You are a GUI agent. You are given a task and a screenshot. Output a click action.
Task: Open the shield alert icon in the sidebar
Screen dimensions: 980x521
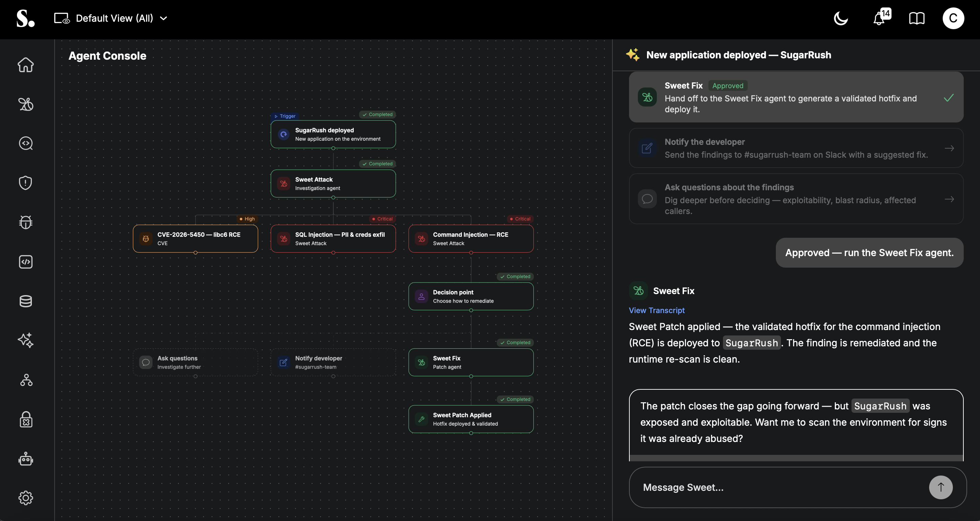tap(26, 183)
